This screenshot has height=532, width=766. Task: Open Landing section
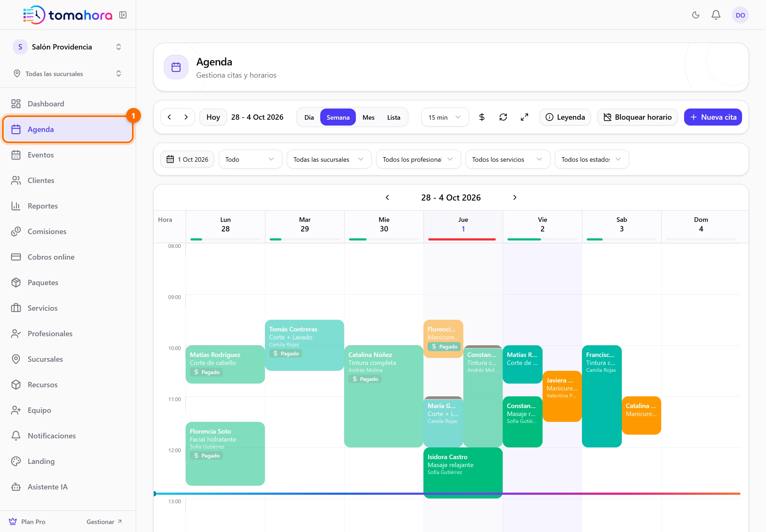[x=68, y=461]
